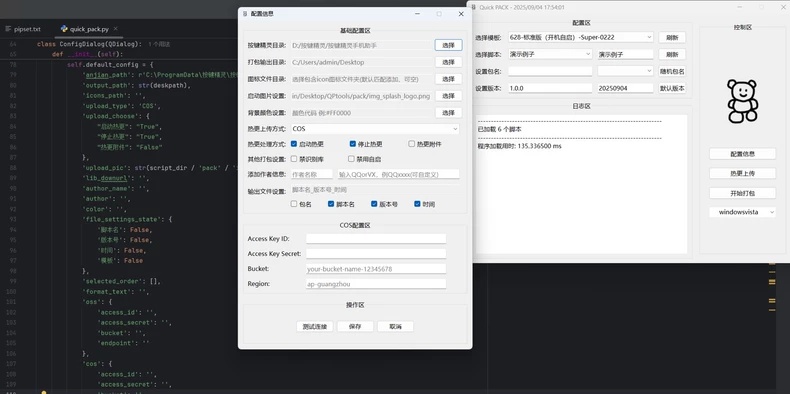Image resolution: width=790 pixels, height=394 pixels.
Task: Click 选择 button for 背景颜色设置
Action: [x=448, y=113]
